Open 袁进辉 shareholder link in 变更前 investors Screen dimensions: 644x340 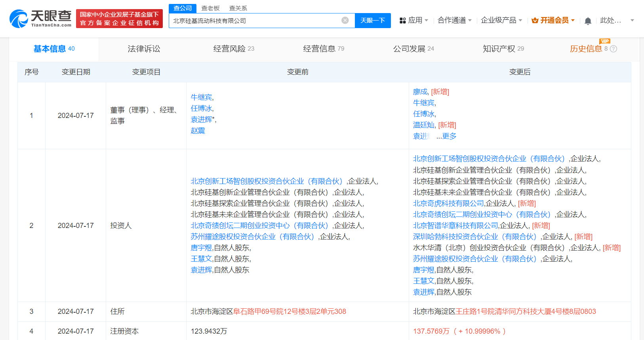click(x=201, y=270)
